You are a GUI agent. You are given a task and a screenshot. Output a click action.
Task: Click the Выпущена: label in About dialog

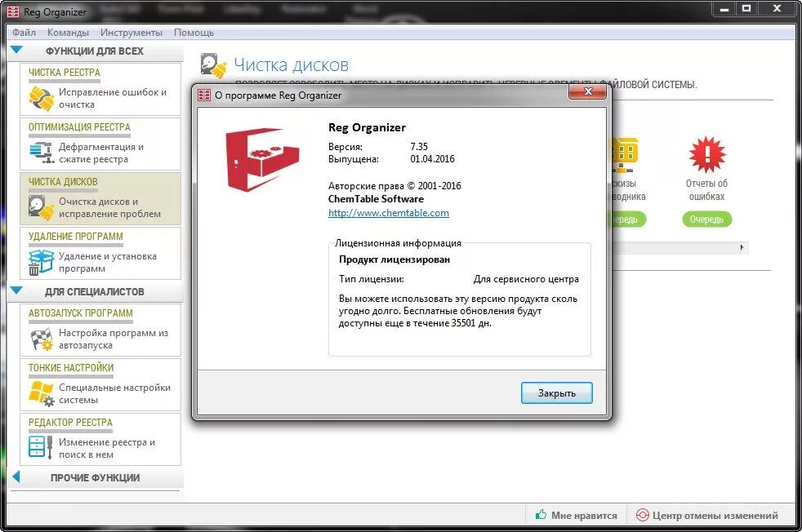(354, 159)
